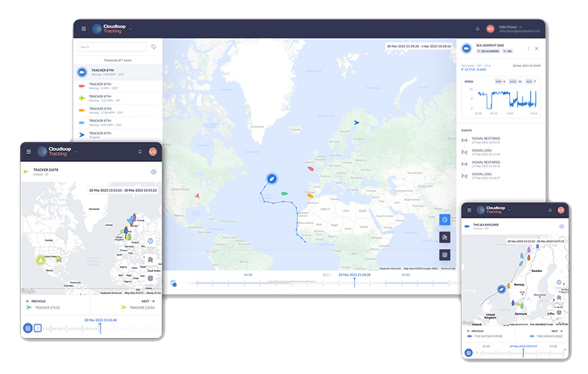Select the light blue ship tracker at 4.82 KPH
Viewport: 588px width, 374px height.
click(x=118, y=123)
